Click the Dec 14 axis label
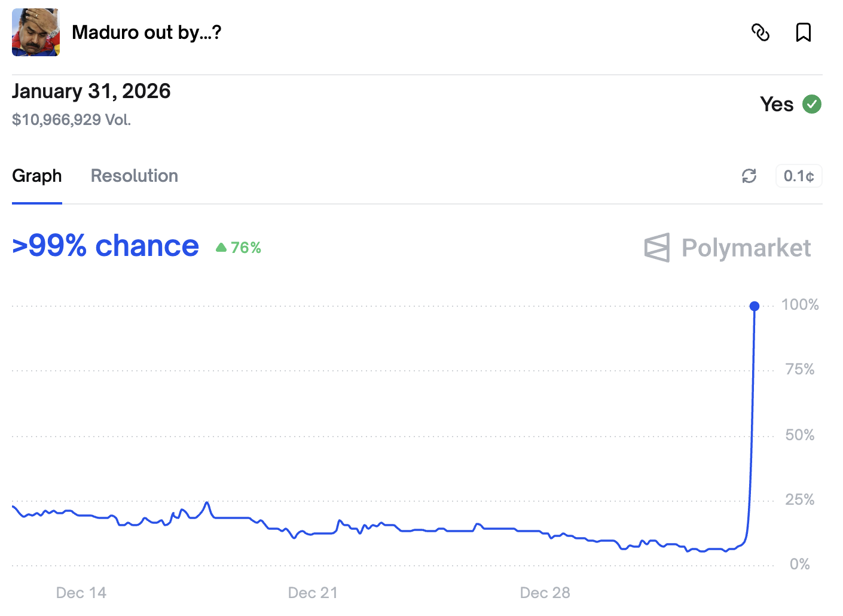 81,593
